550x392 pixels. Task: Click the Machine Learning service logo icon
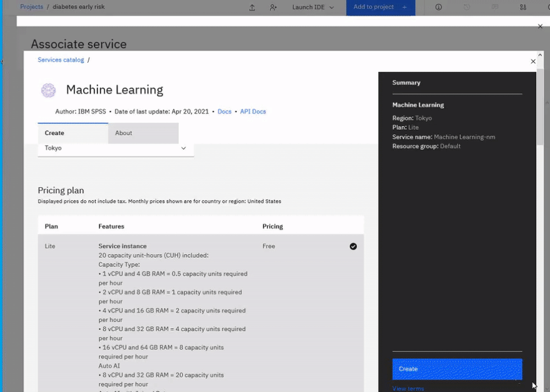point(48,90)
